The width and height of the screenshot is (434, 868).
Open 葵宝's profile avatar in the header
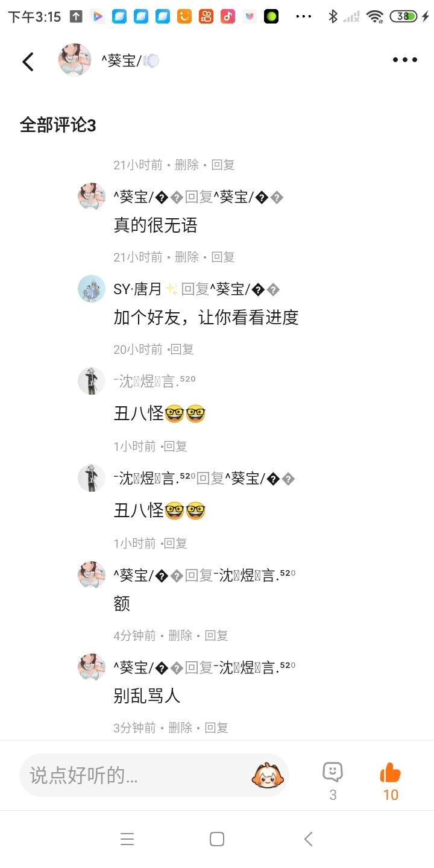tap(75, 60)
